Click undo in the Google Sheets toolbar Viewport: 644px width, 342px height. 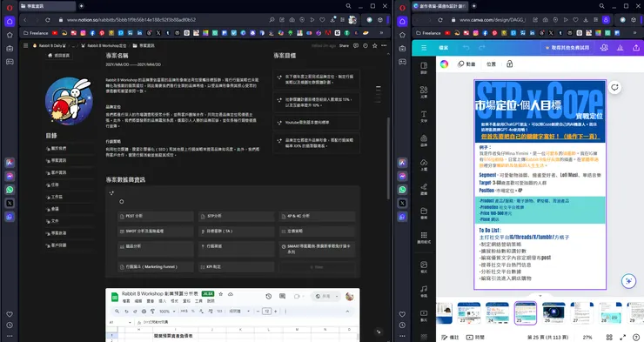tap(126, 312)
